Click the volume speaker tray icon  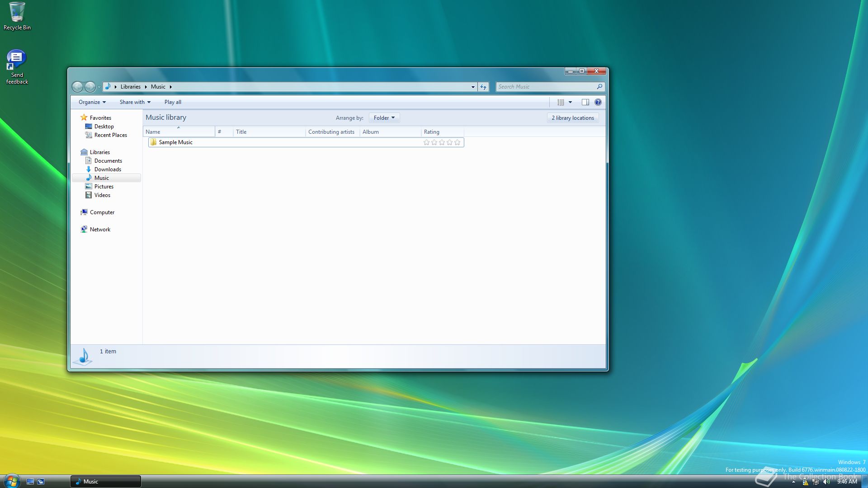826,482
